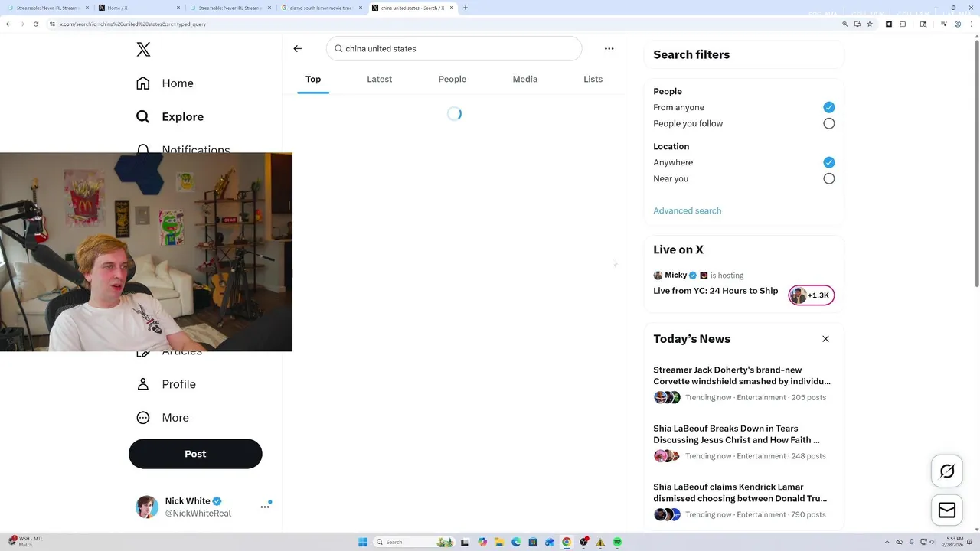Switch to the Latest tab
Image resolution: width=980 pixels, height=551 pixels.
[x=379, y=79]
